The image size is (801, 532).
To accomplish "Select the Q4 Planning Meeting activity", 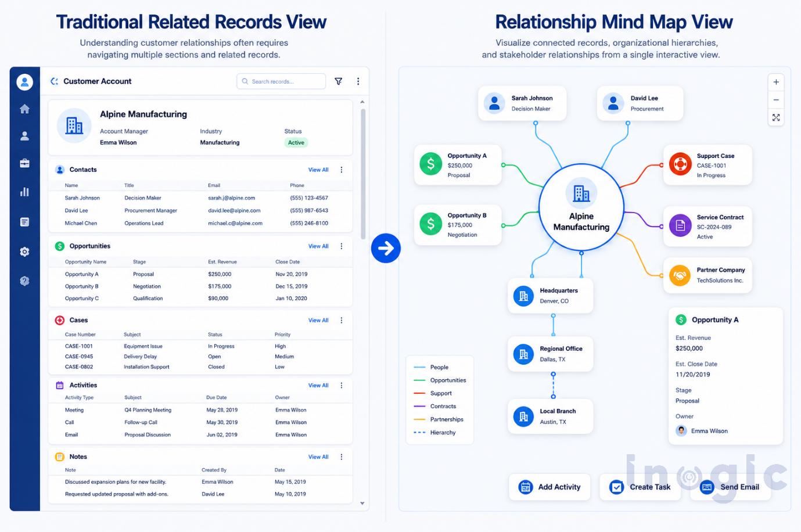I will 200,410.
